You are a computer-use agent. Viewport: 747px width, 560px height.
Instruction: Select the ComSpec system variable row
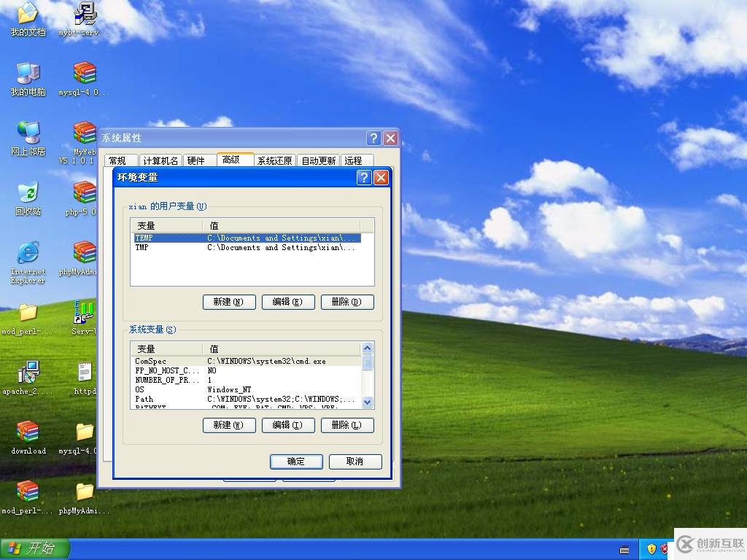click(247, 362)
